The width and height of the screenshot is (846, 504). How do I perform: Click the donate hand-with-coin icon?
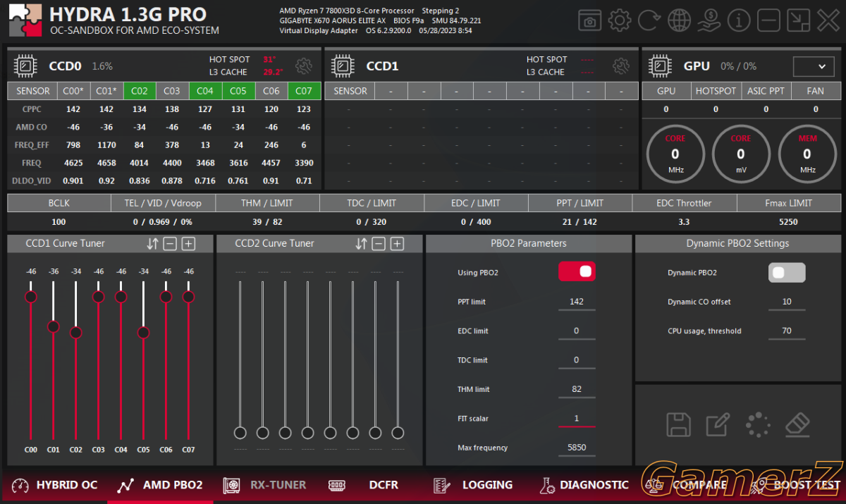point(709,20)
